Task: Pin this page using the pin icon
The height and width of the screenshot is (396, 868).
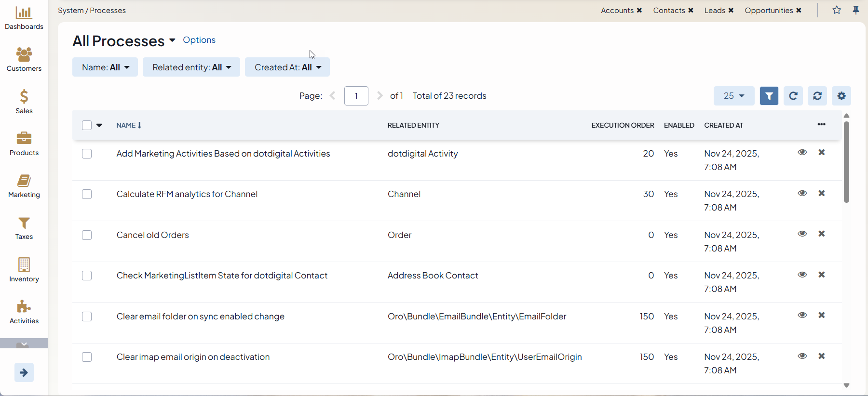Action: coord(856,10)
